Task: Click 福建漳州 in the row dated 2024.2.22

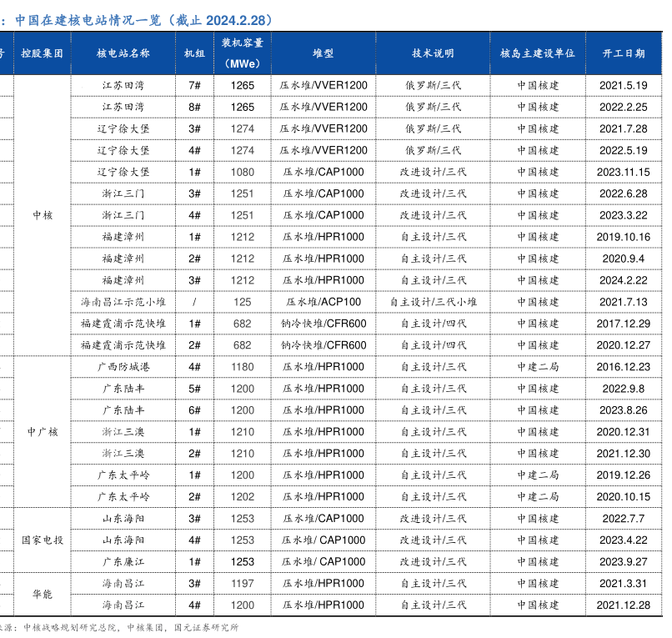Action: coord(123,280)
